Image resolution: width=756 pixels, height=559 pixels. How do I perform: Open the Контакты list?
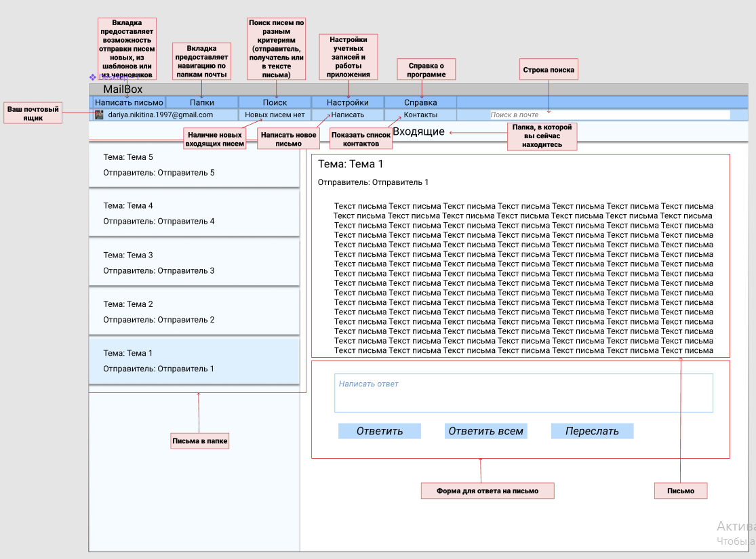click(420, 115)
